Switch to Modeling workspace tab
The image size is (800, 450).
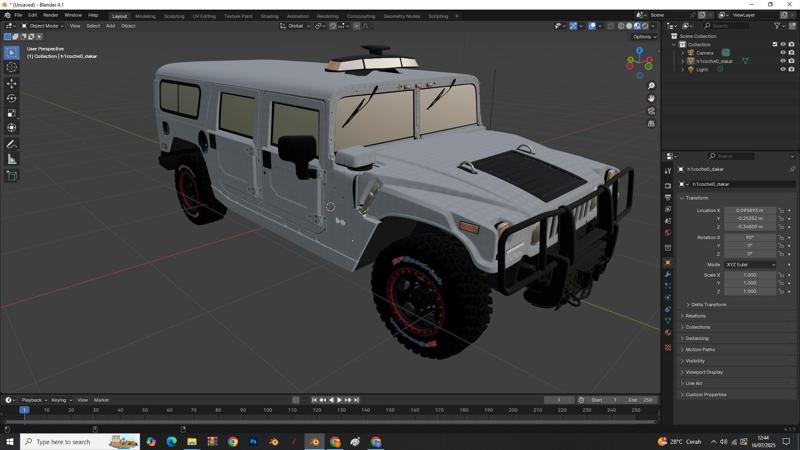click(x=145, y=16)
